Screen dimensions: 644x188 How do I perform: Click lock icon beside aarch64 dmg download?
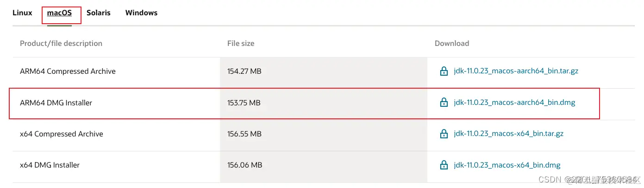click(x=444, y=103)
